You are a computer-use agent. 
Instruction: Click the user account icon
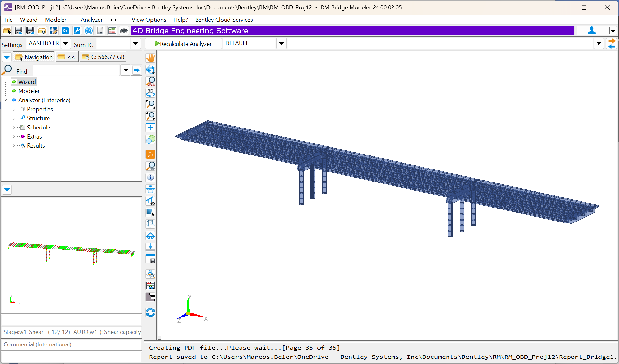coord(592,31)
